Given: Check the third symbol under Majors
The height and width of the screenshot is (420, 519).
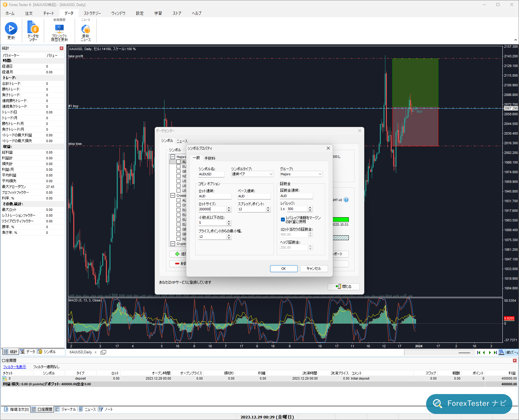Looking at the screenshot, I should click(179, 171).
